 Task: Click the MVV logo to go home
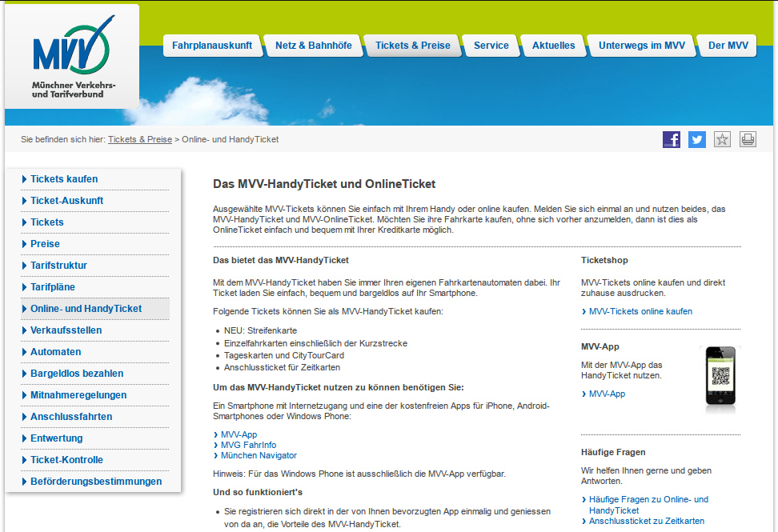73,57
